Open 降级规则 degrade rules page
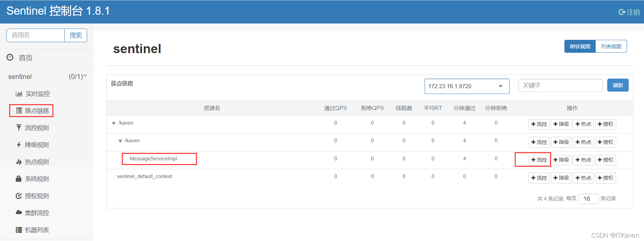 (x=37, y=145)
